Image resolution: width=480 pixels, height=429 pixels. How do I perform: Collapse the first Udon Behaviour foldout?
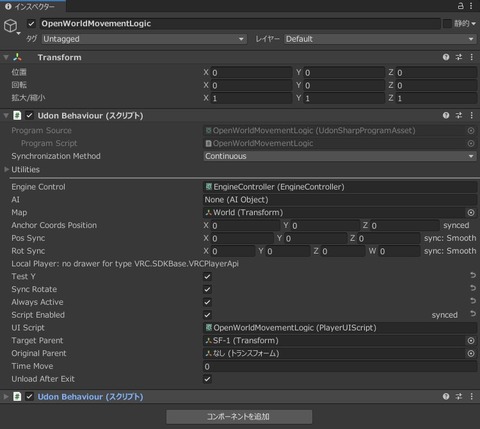pos(6,116)
